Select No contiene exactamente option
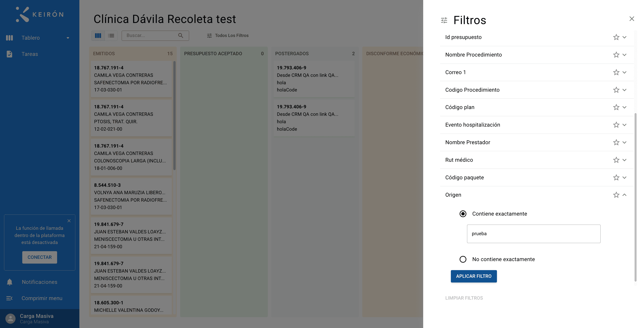This screenshot has height=328, width=644. pos(463,259)
